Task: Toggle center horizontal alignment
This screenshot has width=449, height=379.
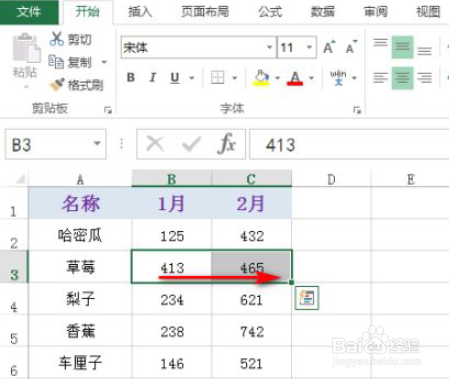Action: (x=402, y=78)
